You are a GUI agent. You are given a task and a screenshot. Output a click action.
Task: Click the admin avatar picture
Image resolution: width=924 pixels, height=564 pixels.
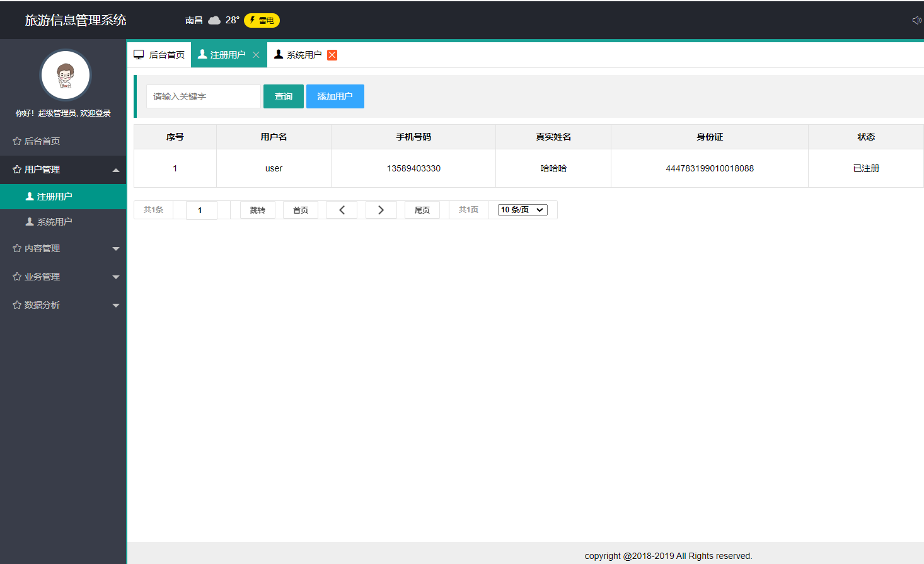(66, 75)
